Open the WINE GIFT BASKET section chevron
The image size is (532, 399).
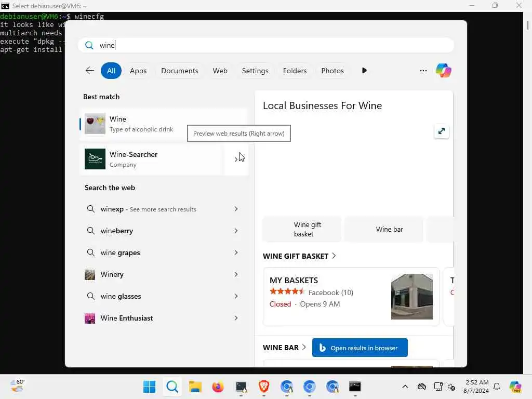pos(334,256)
